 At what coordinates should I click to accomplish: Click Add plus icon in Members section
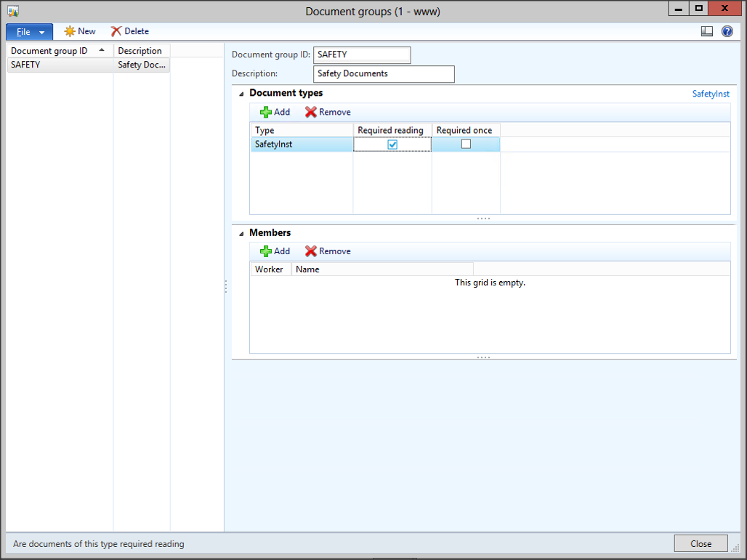[x=266, y=251]
